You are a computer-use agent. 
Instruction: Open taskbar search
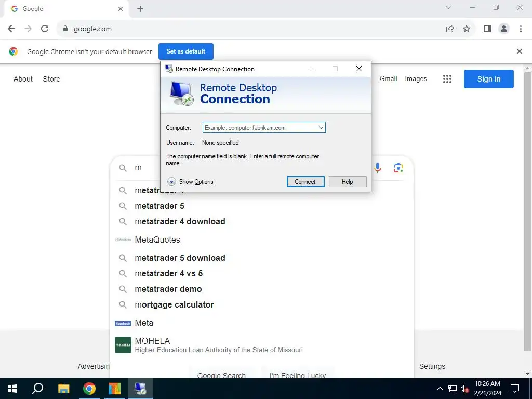[x=37, y=389]
